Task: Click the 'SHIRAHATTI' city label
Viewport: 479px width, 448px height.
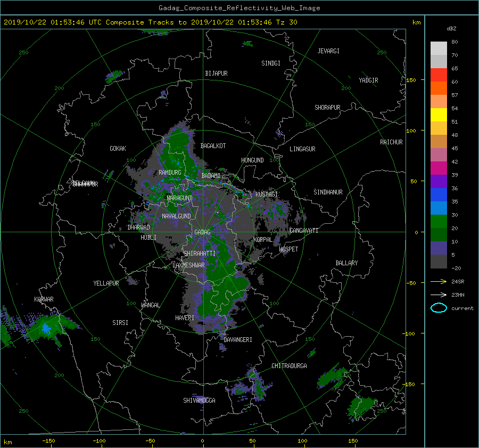Action: [x=200, y=254]
